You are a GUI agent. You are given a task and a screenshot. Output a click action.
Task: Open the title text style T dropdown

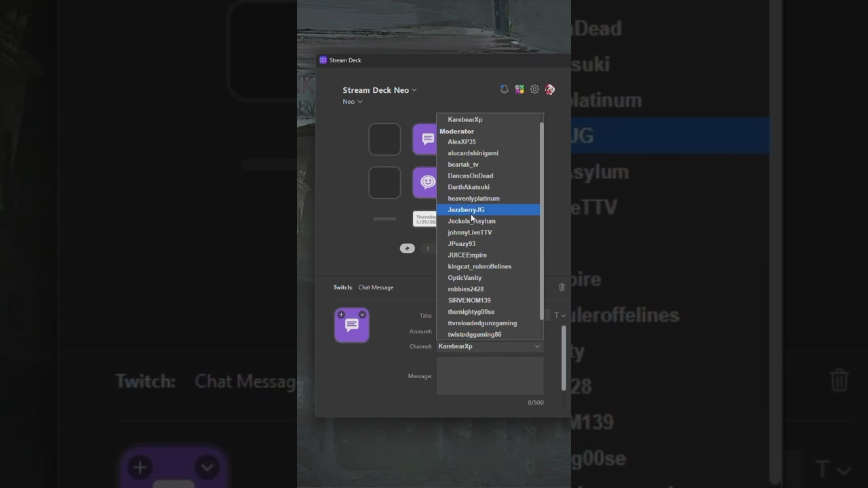[x=559, y=315]
